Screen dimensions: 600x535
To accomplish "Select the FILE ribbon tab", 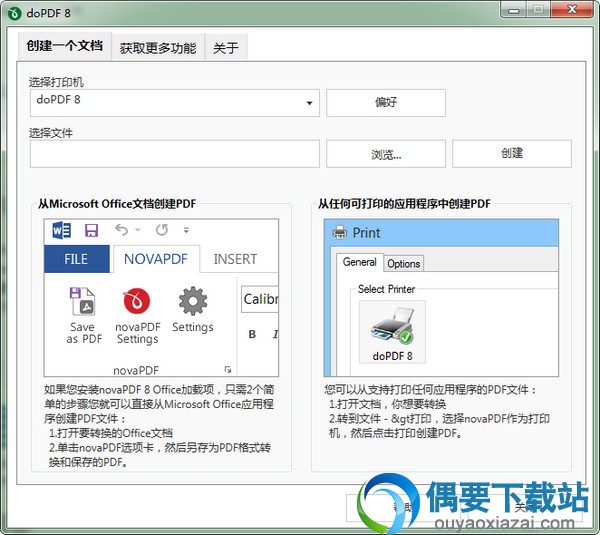I will coord(77,259).
